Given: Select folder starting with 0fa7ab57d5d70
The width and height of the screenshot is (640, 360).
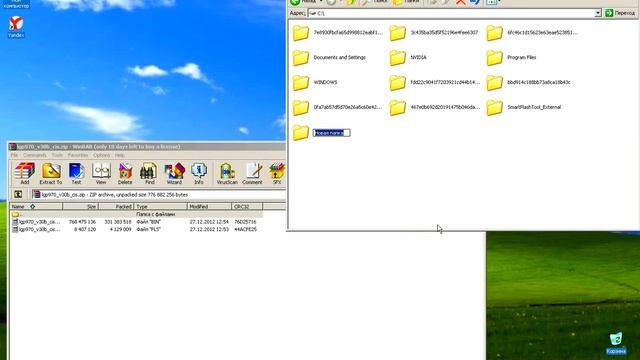Looking at the screenshot, I should [338, 108].
